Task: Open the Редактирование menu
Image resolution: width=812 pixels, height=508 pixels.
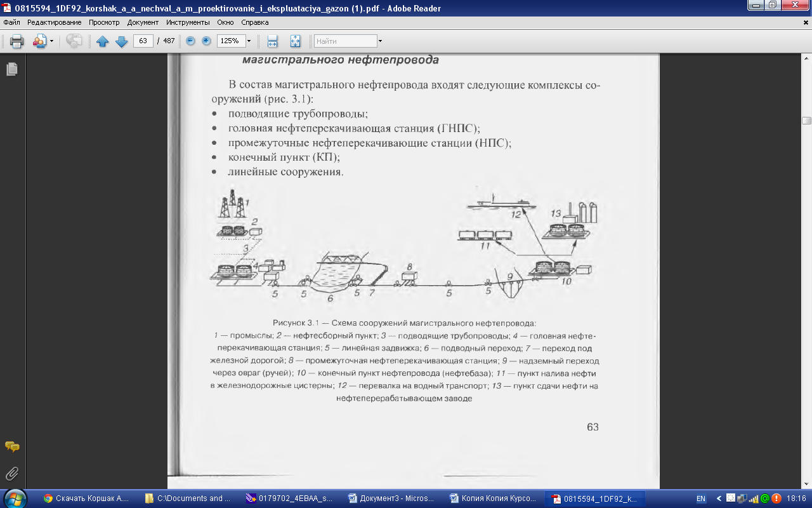Action: 53,22
